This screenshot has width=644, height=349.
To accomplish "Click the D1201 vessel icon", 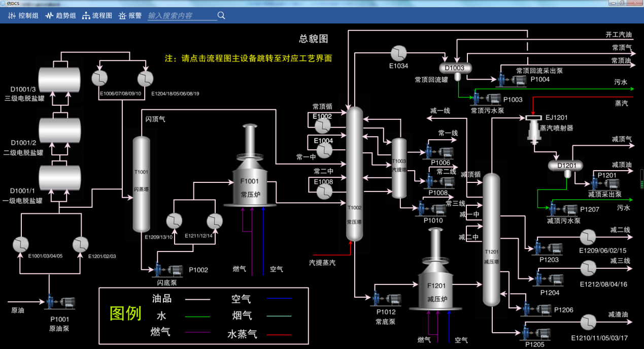I will (x=566, y=165).
